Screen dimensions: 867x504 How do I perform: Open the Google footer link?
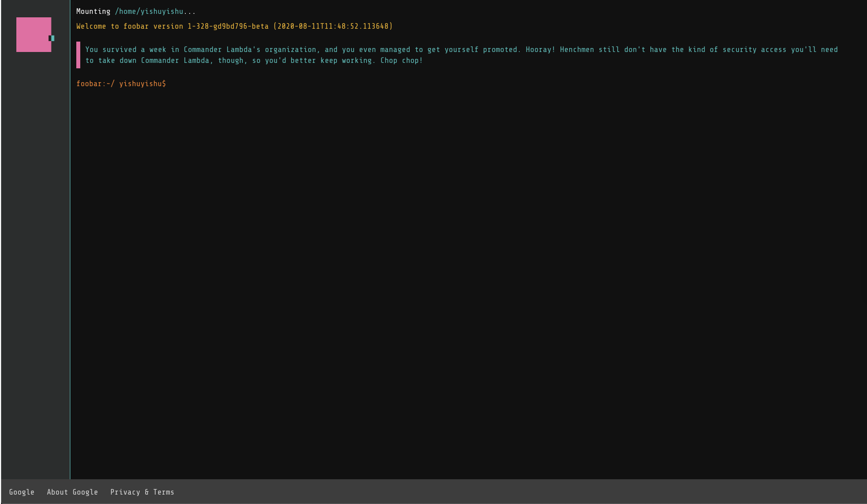[22, 492]
